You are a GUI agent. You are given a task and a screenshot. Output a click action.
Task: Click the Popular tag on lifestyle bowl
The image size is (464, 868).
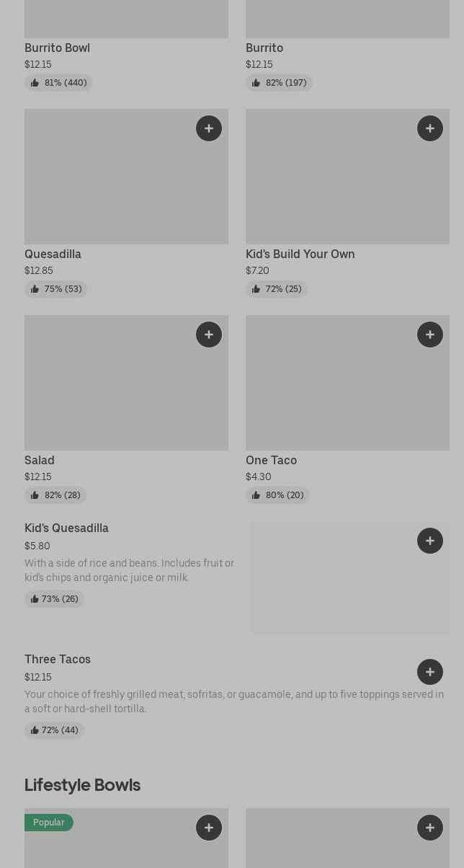coord(48,823)
